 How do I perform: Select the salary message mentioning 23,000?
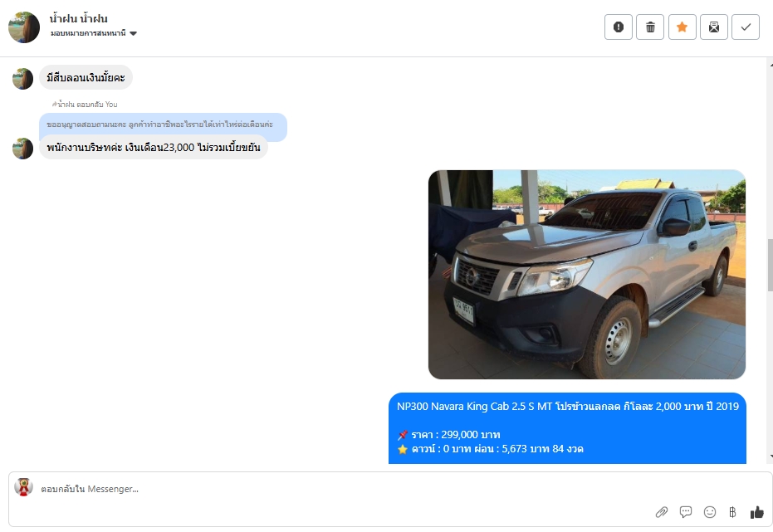coord(154,147)
